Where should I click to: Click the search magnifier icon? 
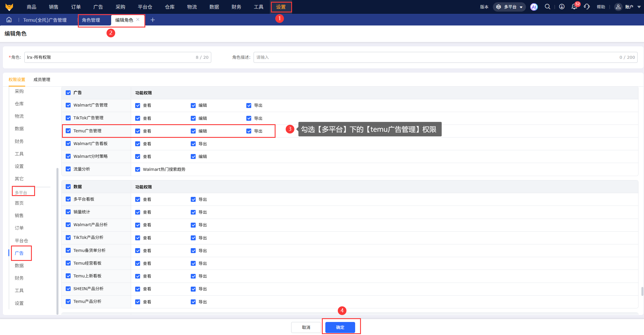tap(547, 7)
